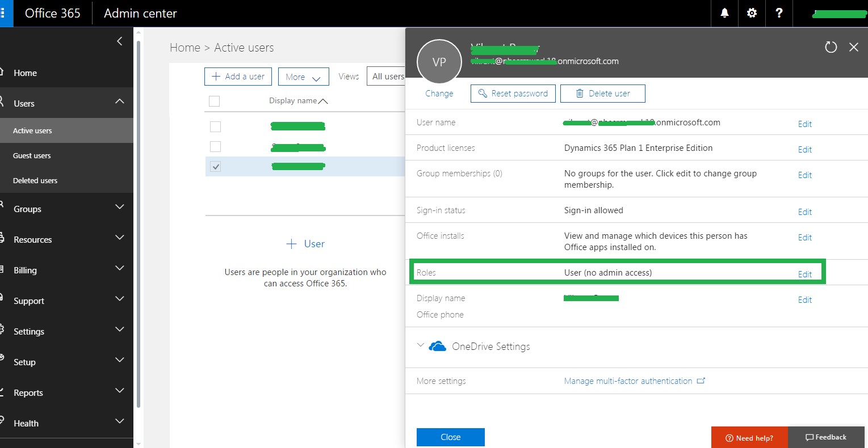868x448 pixels.
Task: Click the OneDrive cloud icon
Action: pyautogui.click(x=437, y=346)
